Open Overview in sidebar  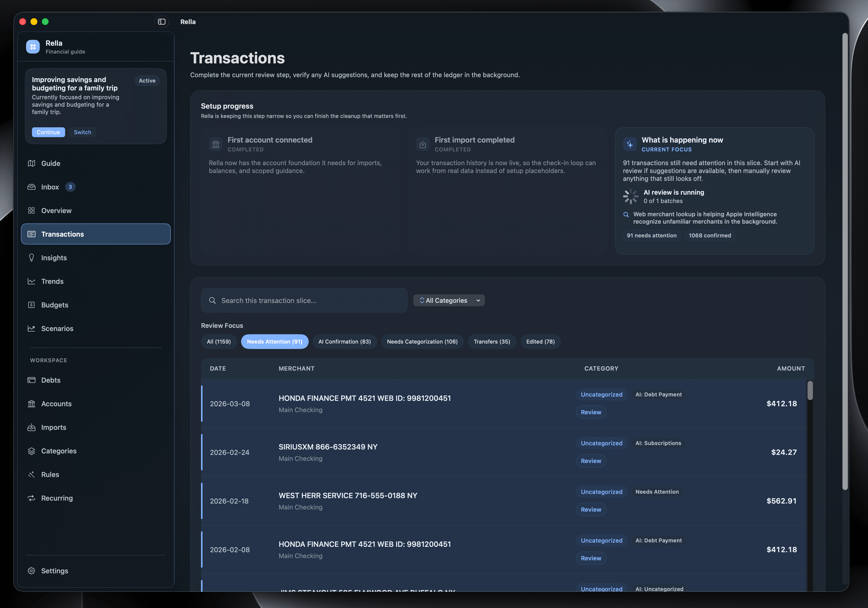96,211
